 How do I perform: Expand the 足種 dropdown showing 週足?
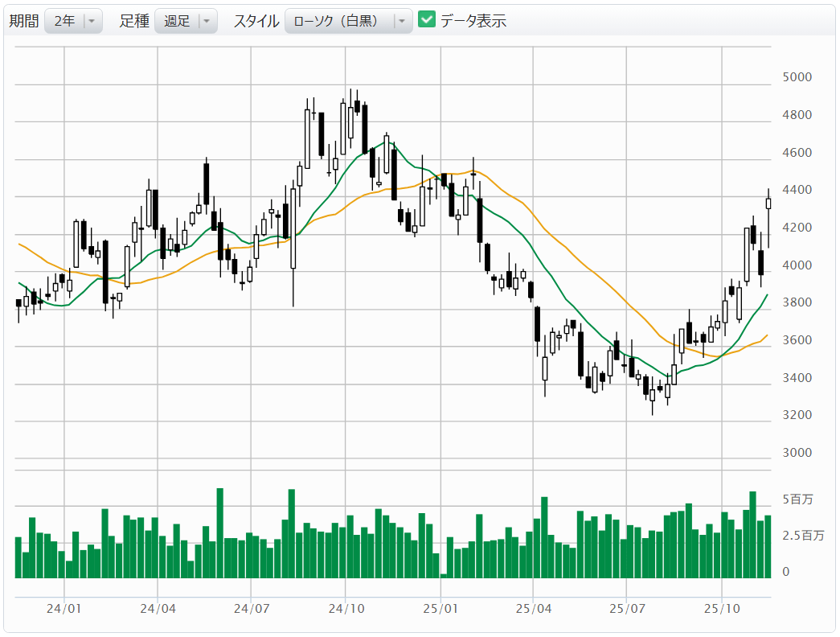[x=186, y=22]
